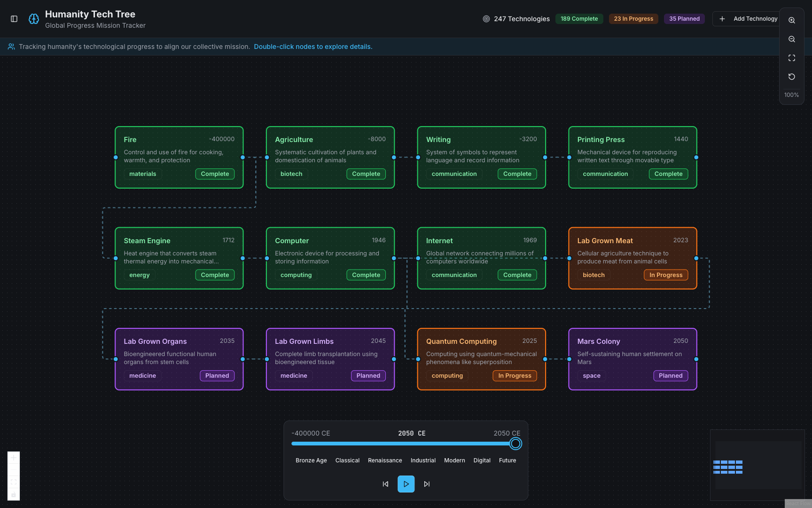Fit view using the dark panel's corners icon
Image resolution: width=812 pixels, height=508 pixels.
(x=792, y=58)
